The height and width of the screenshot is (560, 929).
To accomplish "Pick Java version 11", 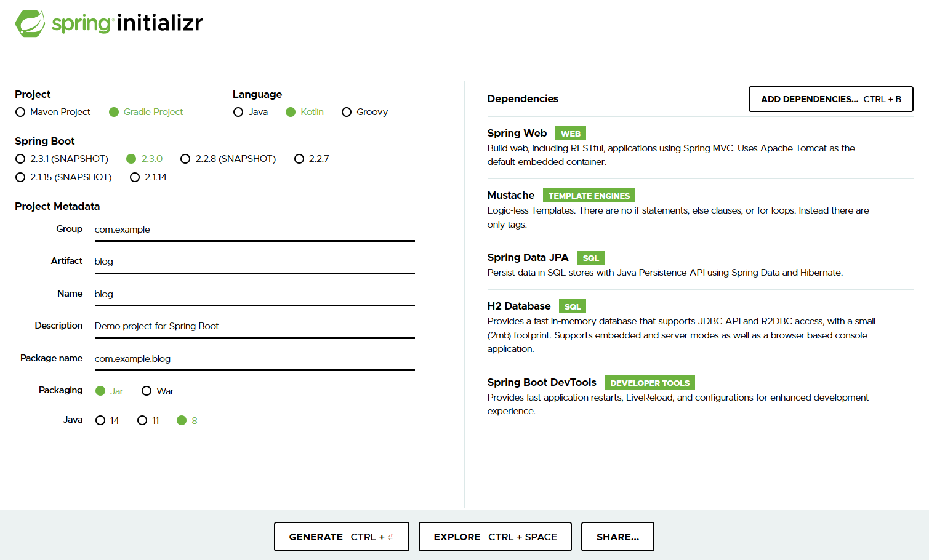I will pos(148,421).
